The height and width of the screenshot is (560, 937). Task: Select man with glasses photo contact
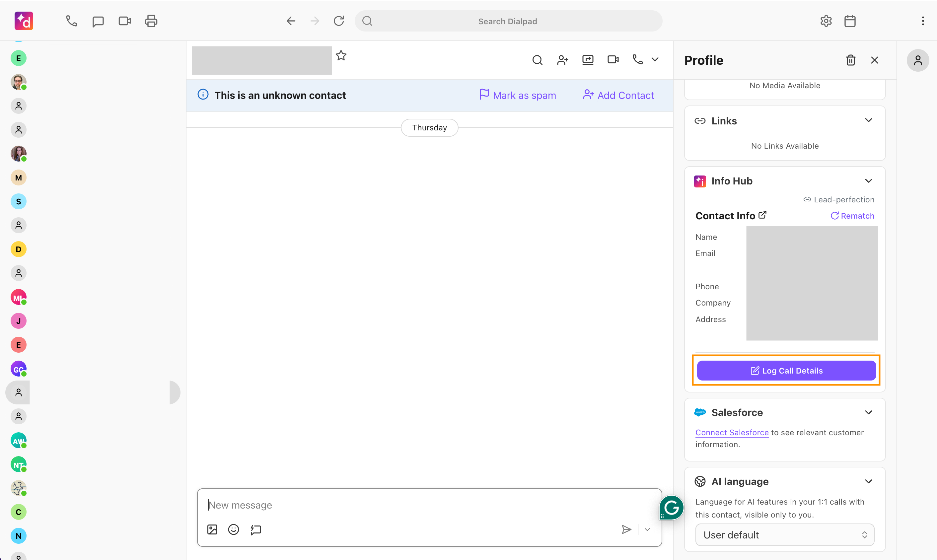19,82
